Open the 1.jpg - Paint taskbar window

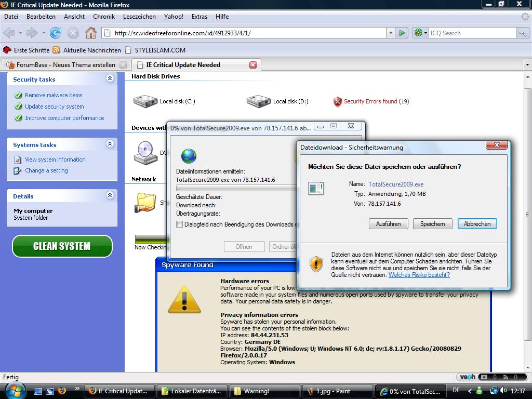338,391
